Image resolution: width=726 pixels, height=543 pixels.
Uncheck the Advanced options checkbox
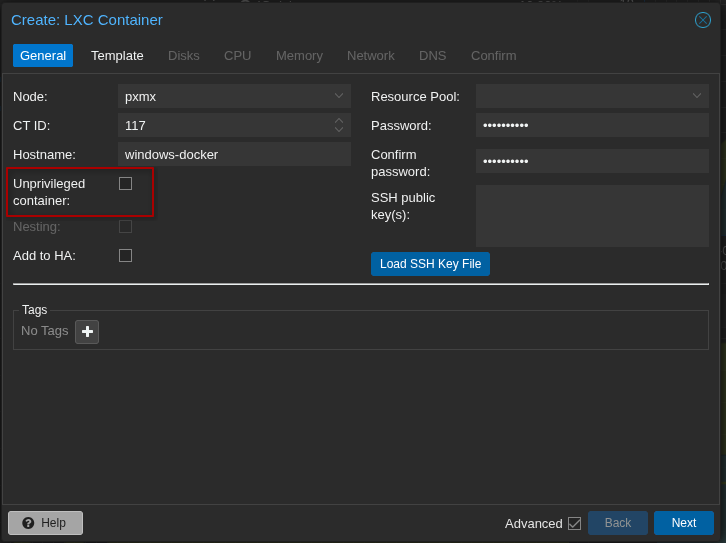[x=574, y=523]
